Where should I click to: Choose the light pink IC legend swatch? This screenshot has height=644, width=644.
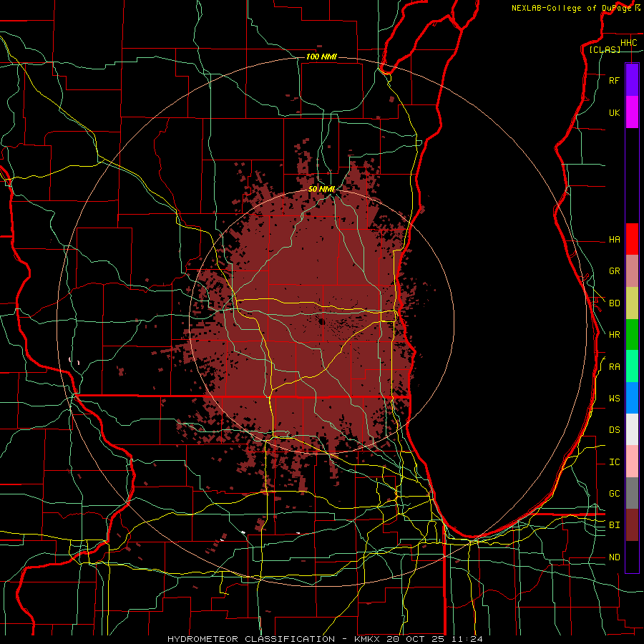632,462
